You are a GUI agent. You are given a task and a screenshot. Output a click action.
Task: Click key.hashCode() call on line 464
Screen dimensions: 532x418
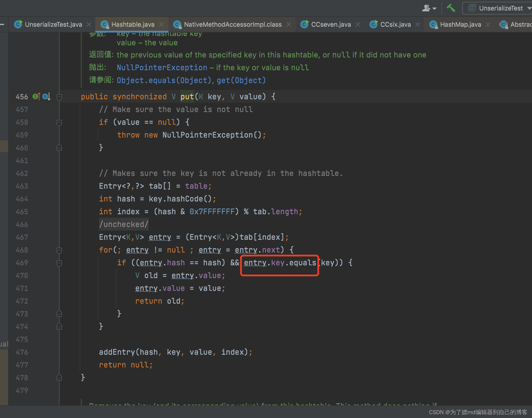click(x=180, y=199)
